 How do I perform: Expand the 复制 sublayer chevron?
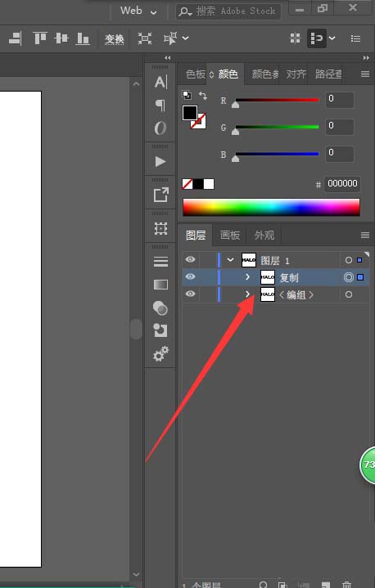coord(247,276)
